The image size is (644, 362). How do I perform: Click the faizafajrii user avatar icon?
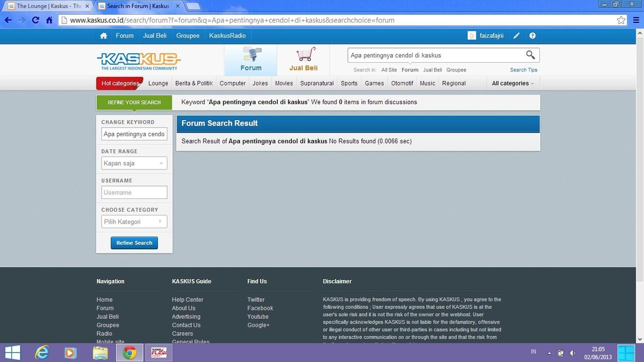(471, 36)
